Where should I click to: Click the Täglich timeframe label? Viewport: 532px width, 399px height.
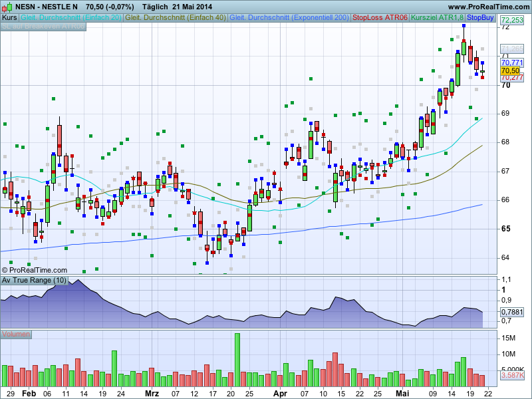(155, 7)
